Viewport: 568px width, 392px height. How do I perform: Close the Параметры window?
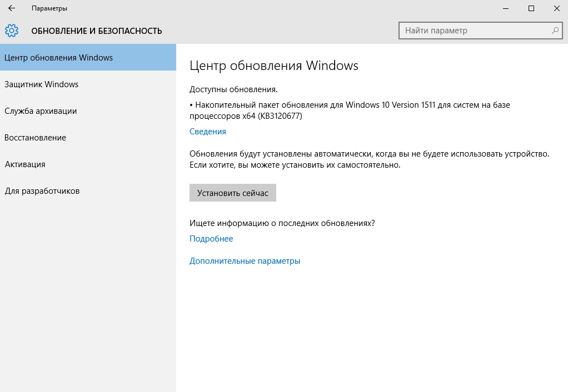556,8
